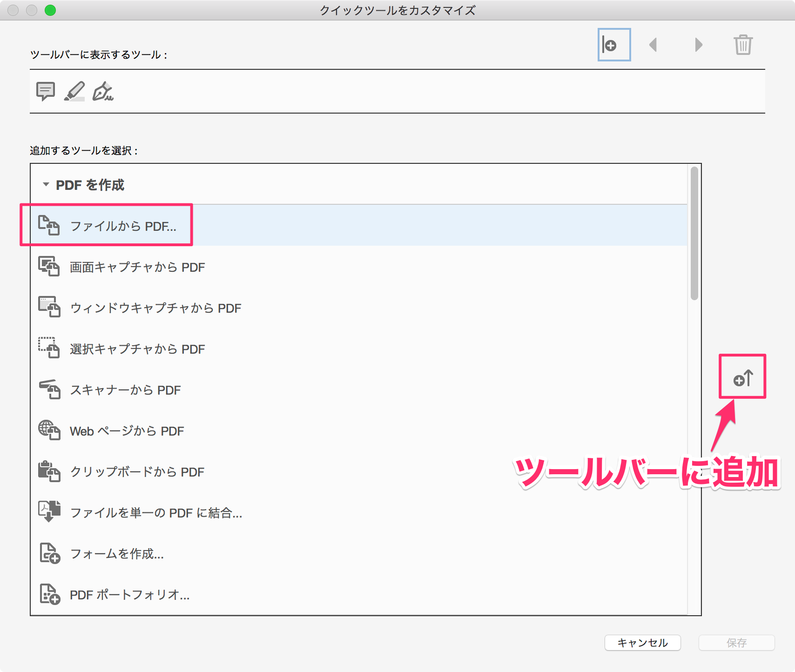Select the ファイルから PDF... row text
This screenshot has width=795, height=672.
123,226
